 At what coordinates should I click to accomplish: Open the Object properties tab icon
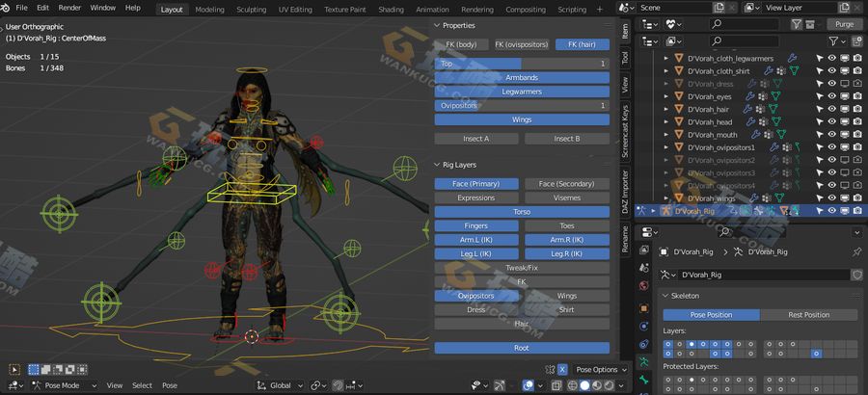(x=644, y=308)
